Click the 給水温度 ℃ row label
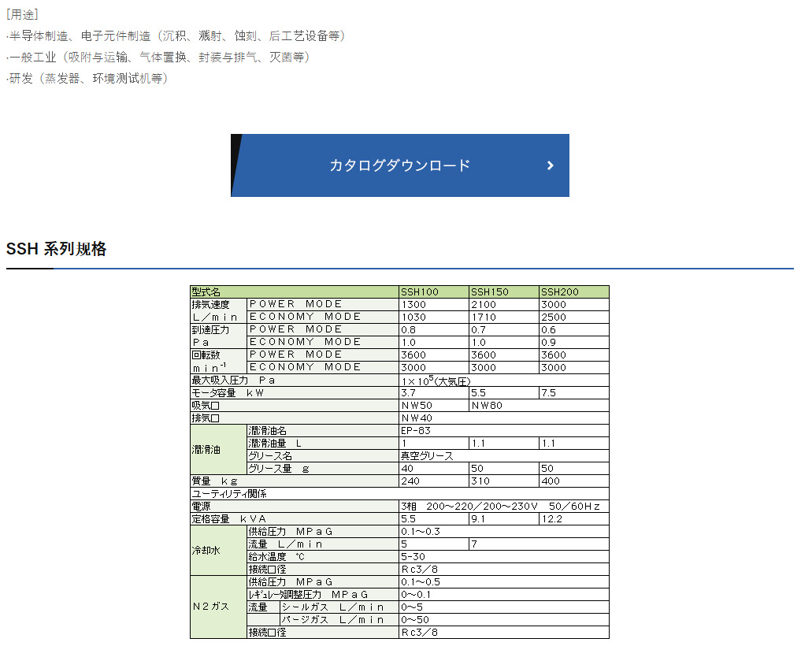The width and height of the screenshot is (801, 672). [x=322, y=556]
